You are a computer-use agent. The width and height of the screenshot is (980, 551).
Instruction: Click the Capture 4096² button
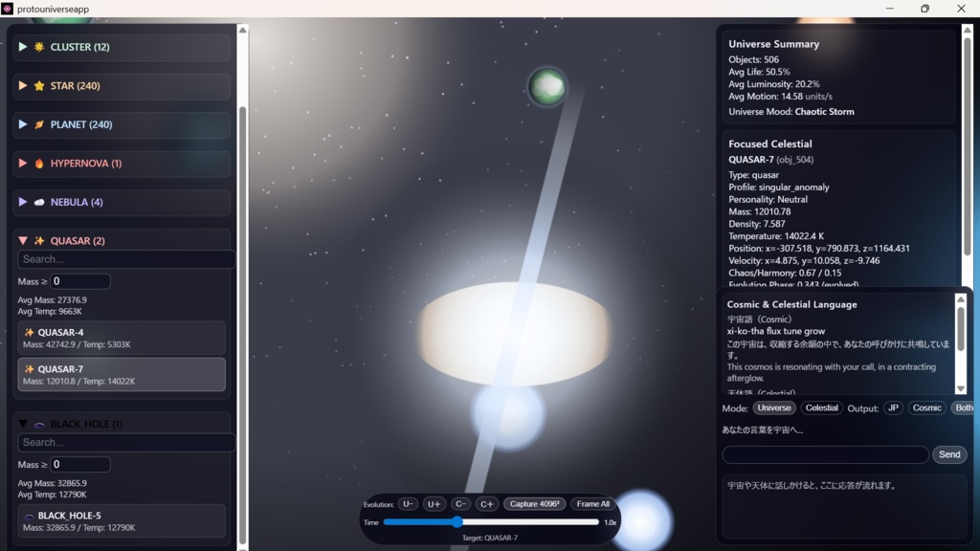pos(534,503)
